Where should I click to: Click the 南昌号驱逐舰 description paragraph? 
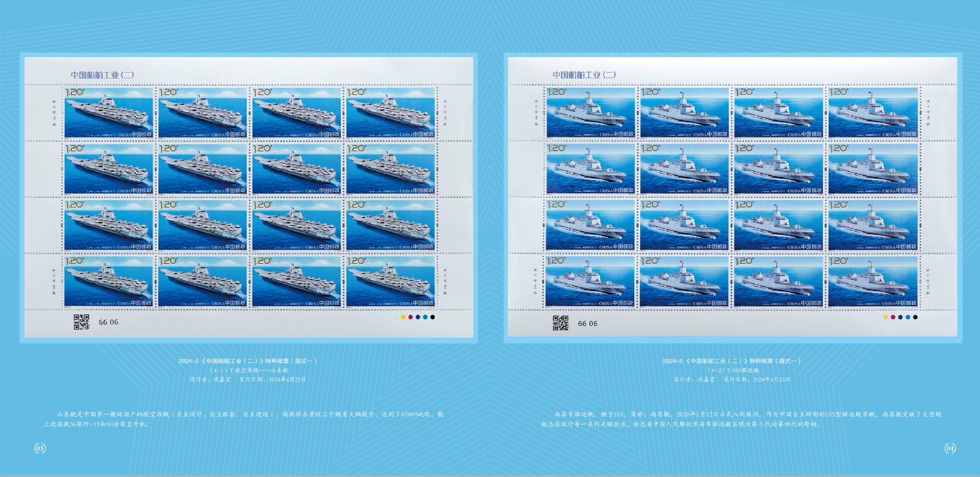point(741,419)
